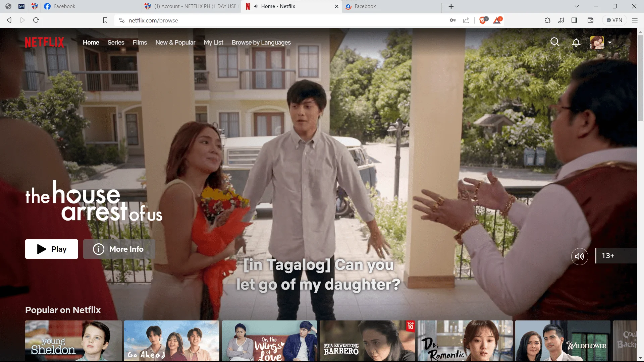Image resolution: width=644 pixels, height=362 pixels.
Task: Click the profile avatar picture
Action: pos(597,43)
